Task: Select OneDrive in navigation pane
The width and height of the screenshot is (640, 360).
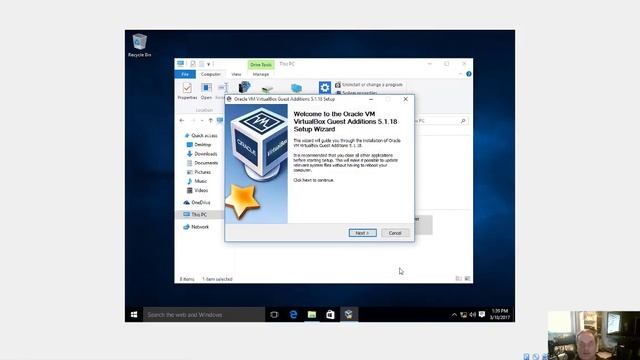Action: (x=197, y=202)
